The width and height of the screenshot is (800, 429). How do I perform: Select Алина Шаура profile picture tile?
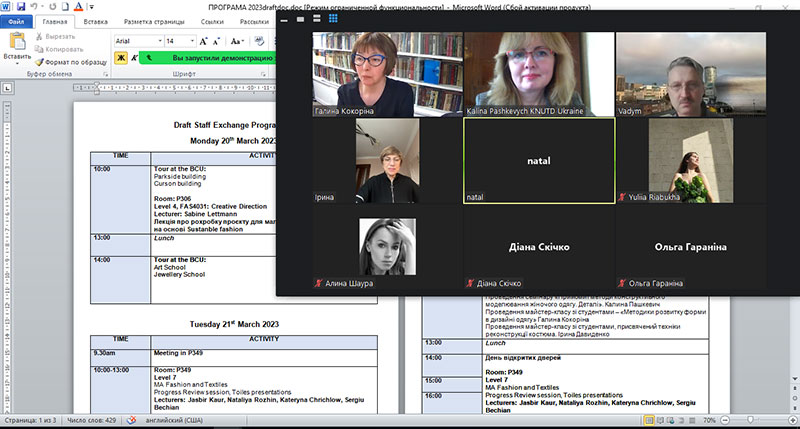[x=387, y=247]
